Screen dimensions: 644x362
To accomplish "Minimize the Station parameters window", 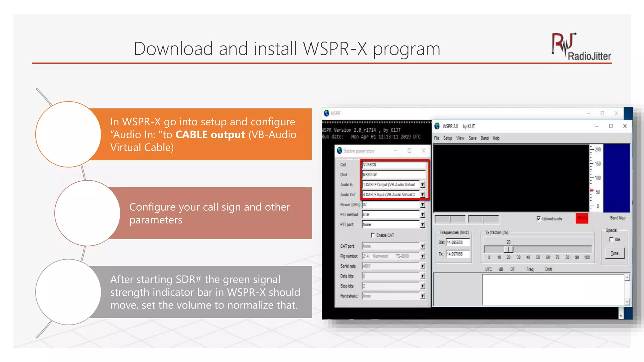I will click(396, 151).
